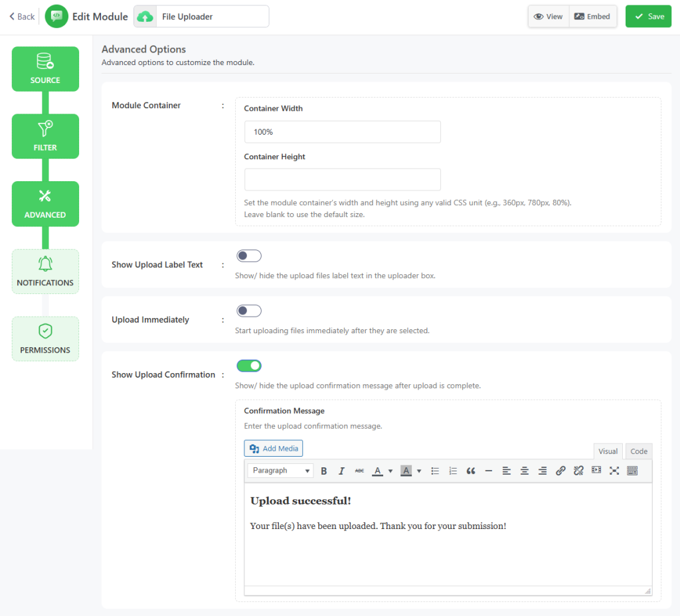This screenshot has width=680, height=616.
Task: Click the Add Media button
Action: point(274,449)
